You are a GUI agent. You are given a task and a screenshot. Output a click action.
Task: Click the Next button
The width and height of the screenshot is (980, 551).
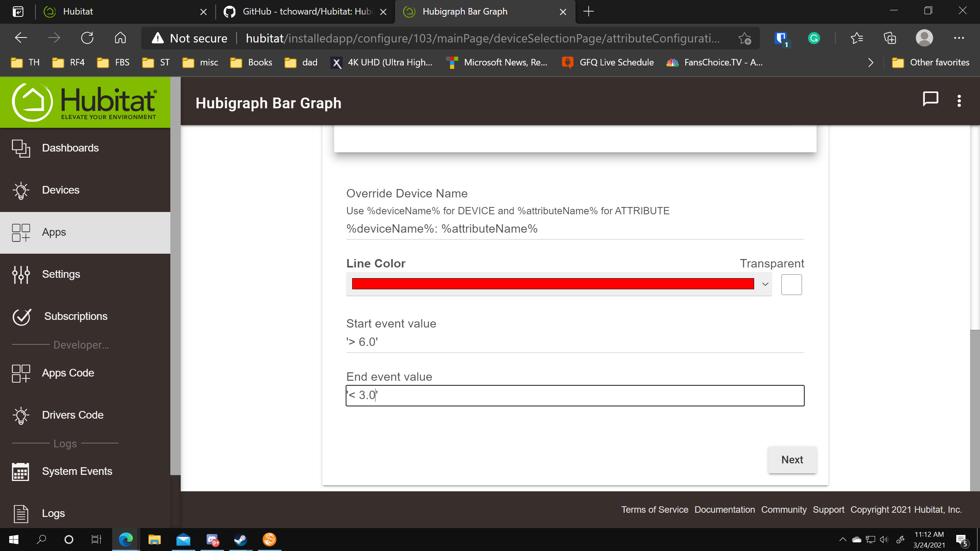pos(792,460)
